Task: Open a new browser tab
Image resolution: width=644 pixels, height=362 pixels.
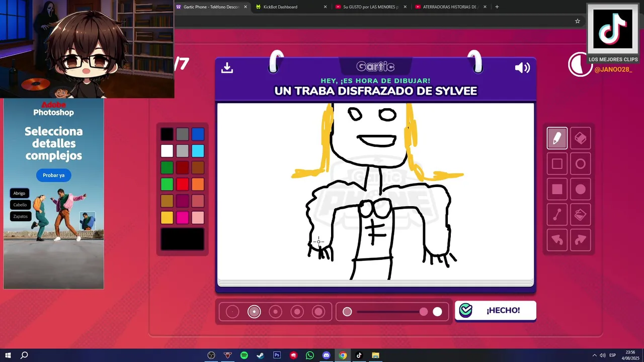Action: pos(497,7)
